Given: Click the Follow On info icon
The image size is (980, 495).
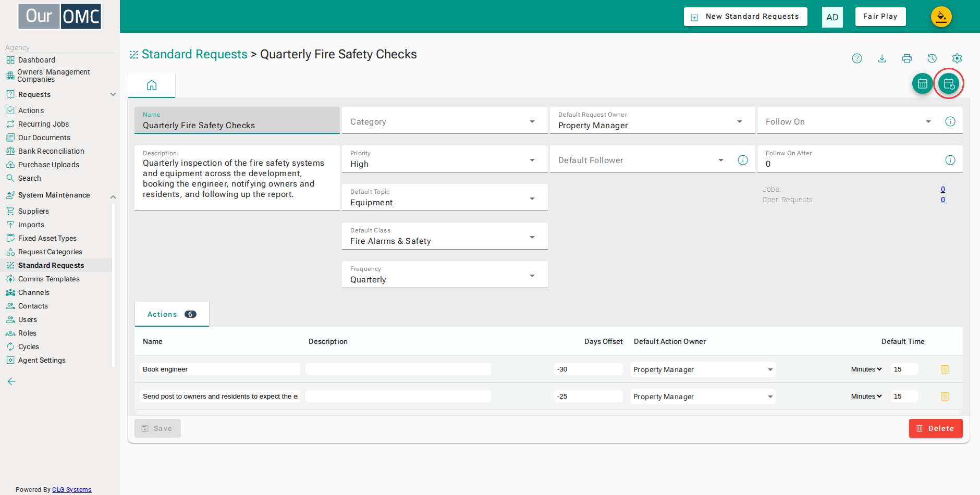Looking at the screenshot, I should 950,121.
